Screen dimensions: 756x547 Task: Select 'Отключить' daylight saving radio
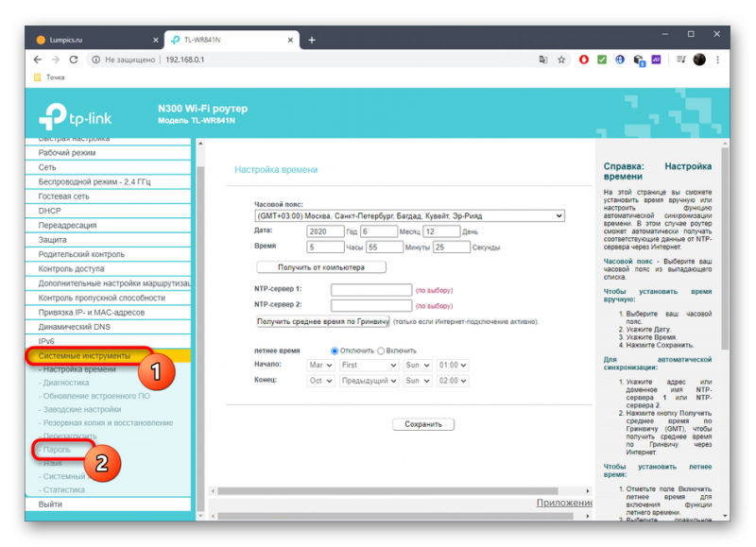pos(335,350)
